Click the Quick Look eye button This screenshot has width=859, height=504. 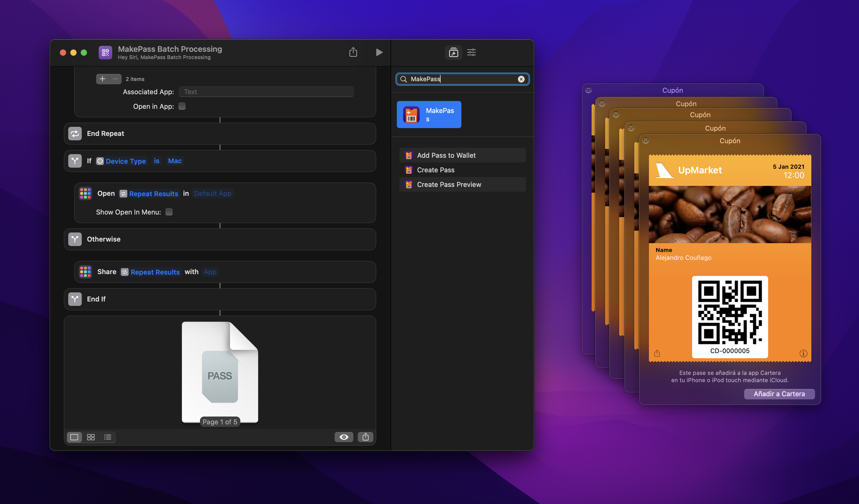[344, 437]
